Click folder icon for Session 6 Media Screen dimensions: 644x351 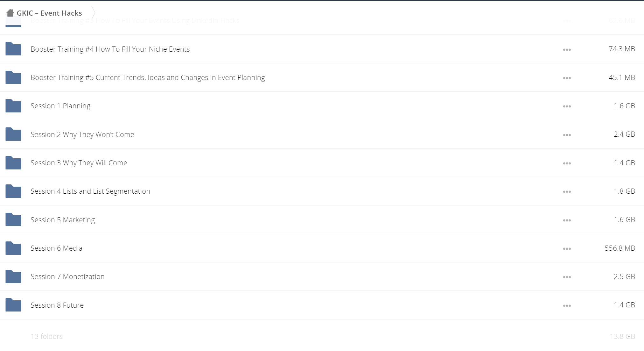[x=13, y=248]
